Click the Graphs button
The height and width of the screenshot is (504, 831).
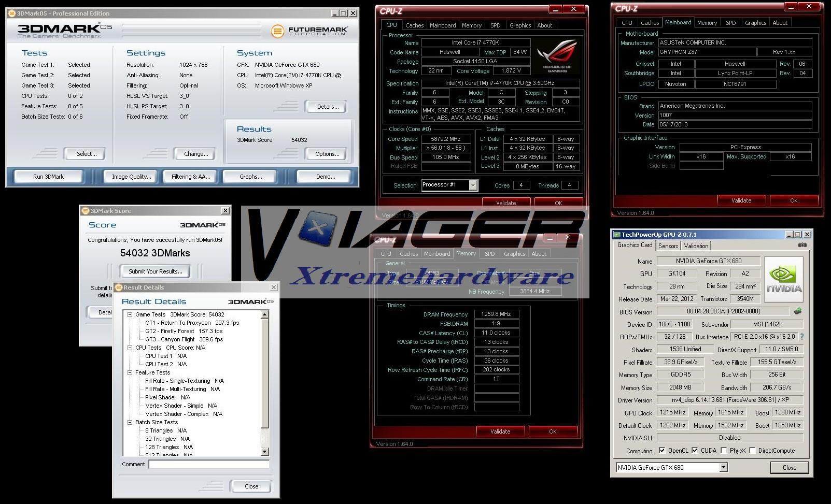click(250, 177)
